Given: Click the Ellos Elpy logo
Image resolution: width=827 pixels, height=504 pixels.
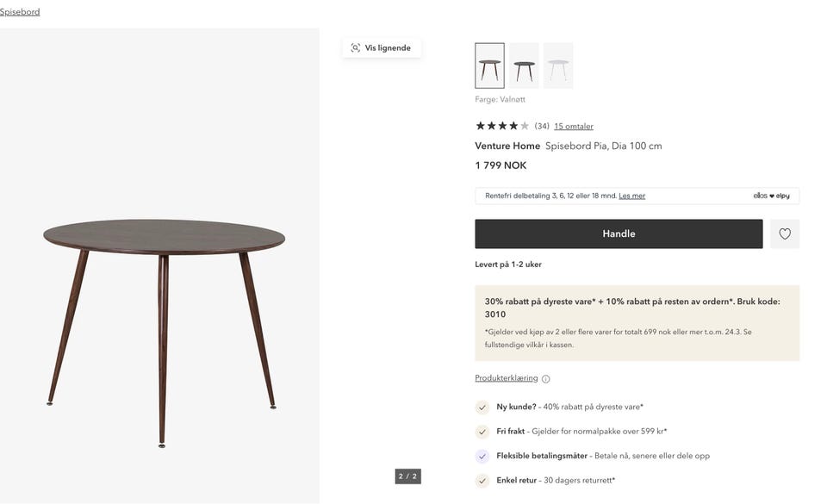Looking at the screenshot, I should coord(771,196).
